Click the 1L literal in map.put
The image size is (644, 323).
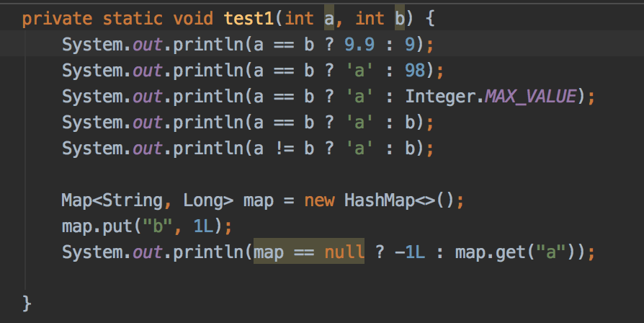coord(203,227)
